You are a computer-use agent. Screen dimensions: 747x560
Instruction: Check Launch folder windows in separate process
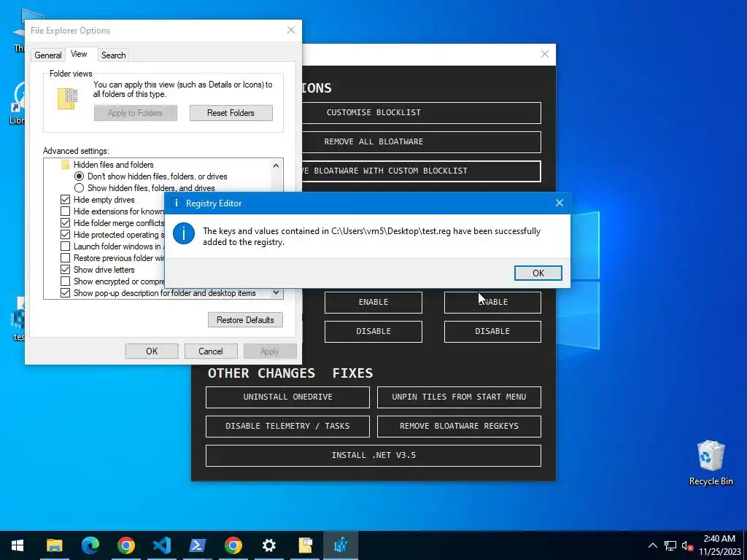(x=65, y=246)
